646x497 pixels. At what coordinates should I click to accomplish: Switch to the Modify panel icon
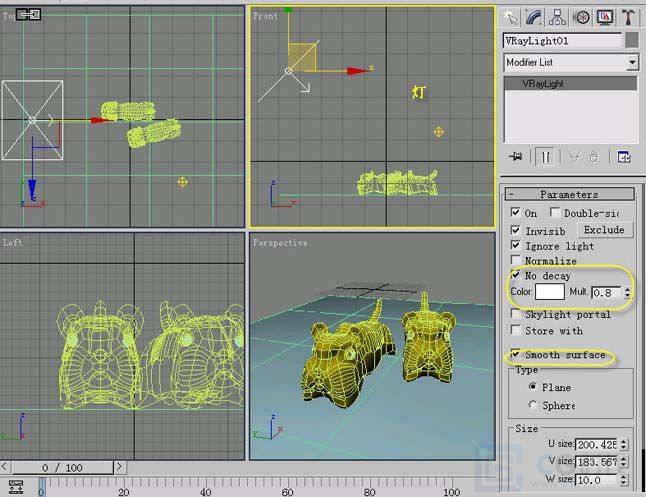535,16
